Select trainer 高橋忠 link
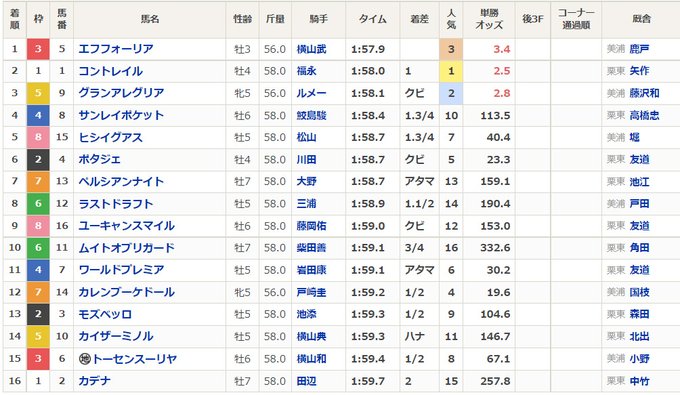Viewport: 680px width, 395px height. pyautogui.click(x=644, y=115)
